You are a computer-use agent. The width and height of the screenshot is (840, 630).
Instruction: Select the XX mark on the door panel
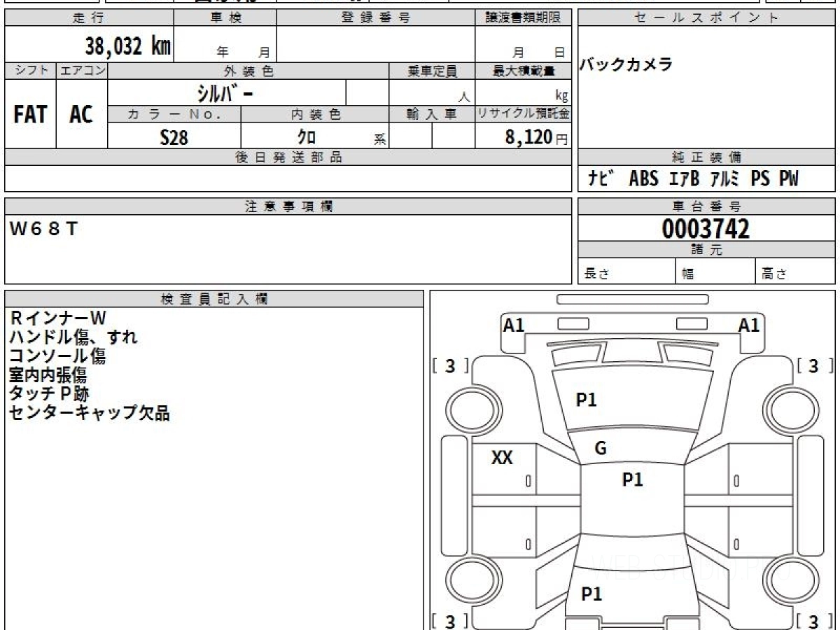pyautogui.click(x=503, y=458)
